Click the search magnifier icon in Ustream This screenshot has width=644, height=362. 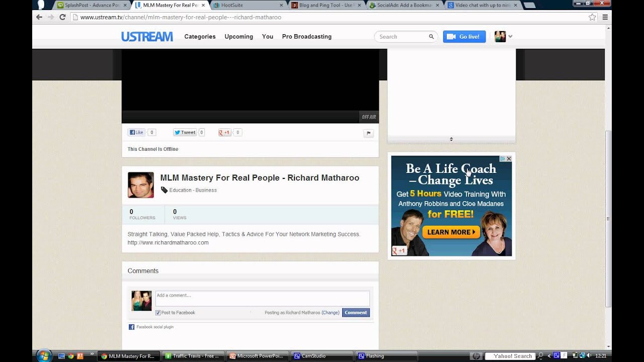(431, 37)
